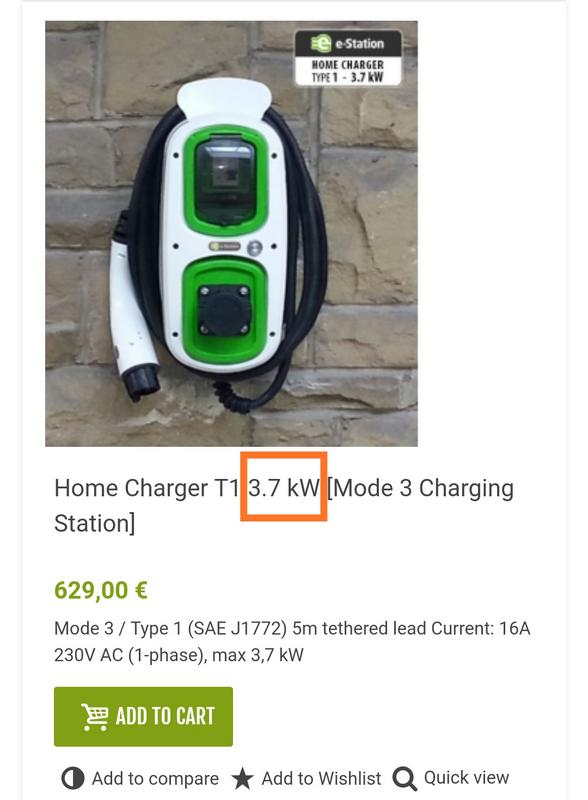Image resolution: width=588 pixels, height=800 pixels.
Task: Click the upper green display window of the charger
Action: [226, 182]
